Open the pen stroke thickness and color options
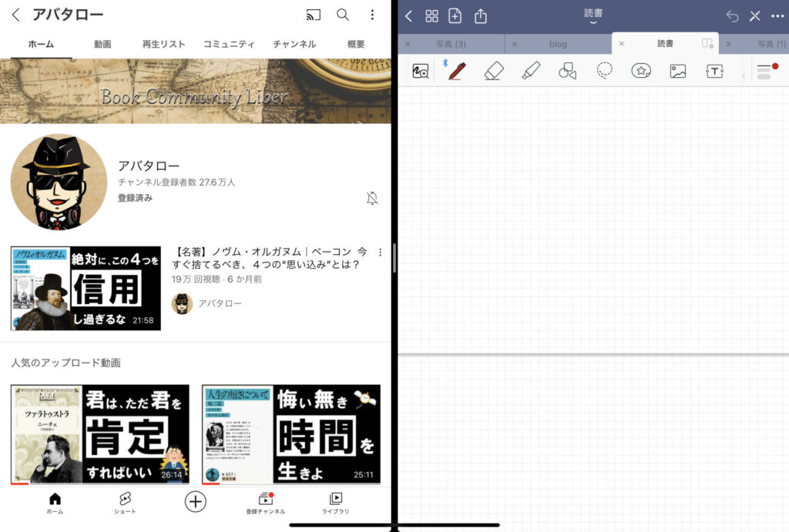Viewport: 789px width, 532px height. [767, 72]
